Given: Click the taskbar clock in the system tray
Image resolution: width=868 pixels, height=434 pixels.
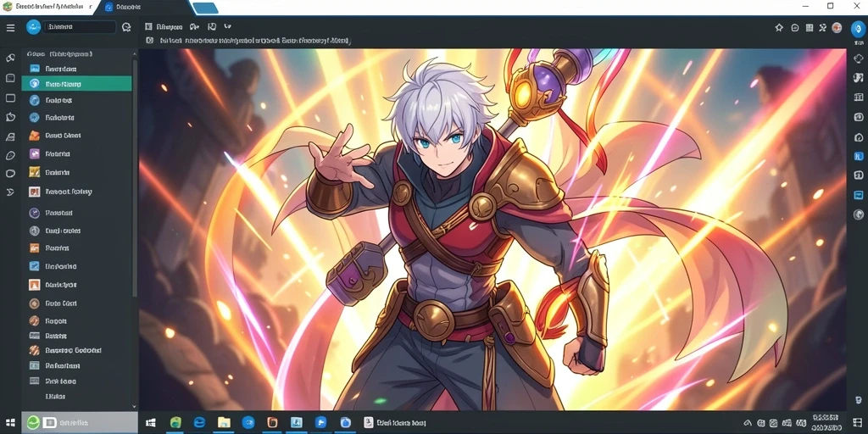Looking at the screenshot, I should (x=826, y=422).
